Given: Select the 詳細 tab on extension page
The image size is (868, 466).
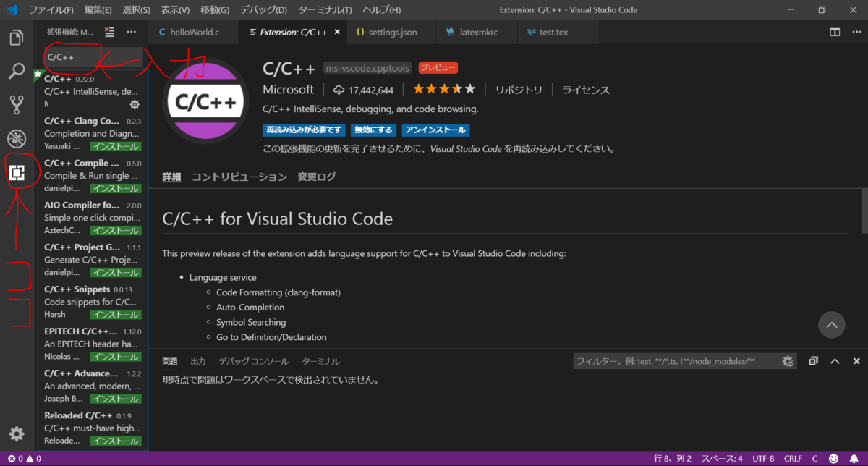Looking at the screenshot, I should tap(171, 177).
